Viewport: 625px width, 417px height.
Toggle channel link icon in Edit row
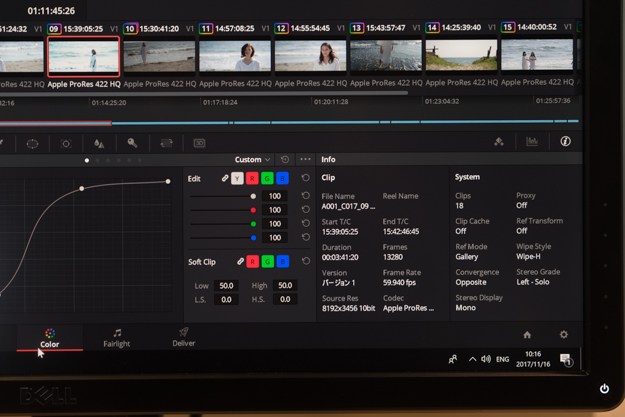point(224,179)
